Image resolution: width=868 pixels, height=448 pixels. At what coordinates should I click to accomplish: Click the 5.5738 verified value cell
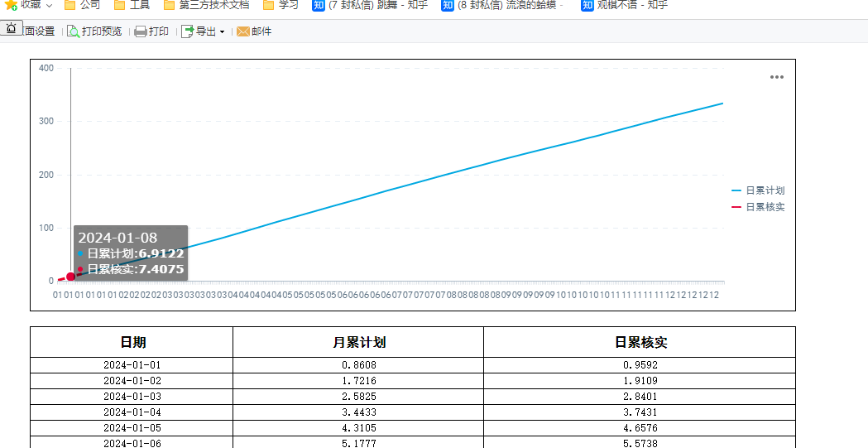point(640,442)
